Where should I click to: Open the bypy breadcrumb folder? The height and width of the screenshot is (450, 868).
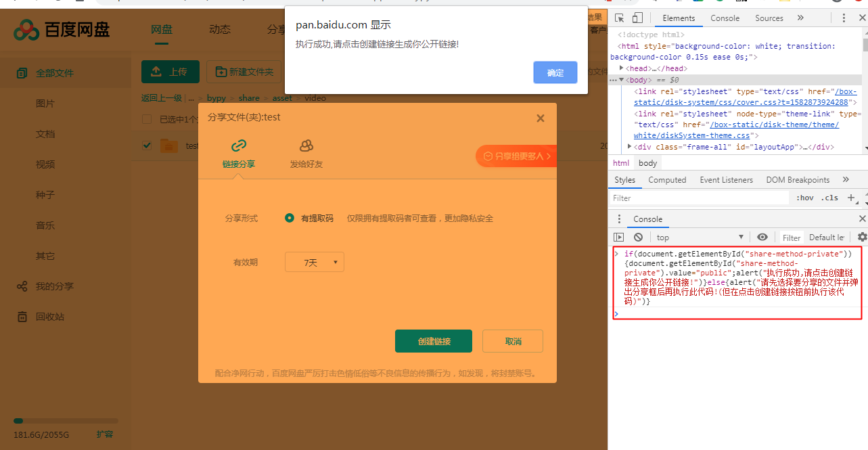click(x=216, y=98)
